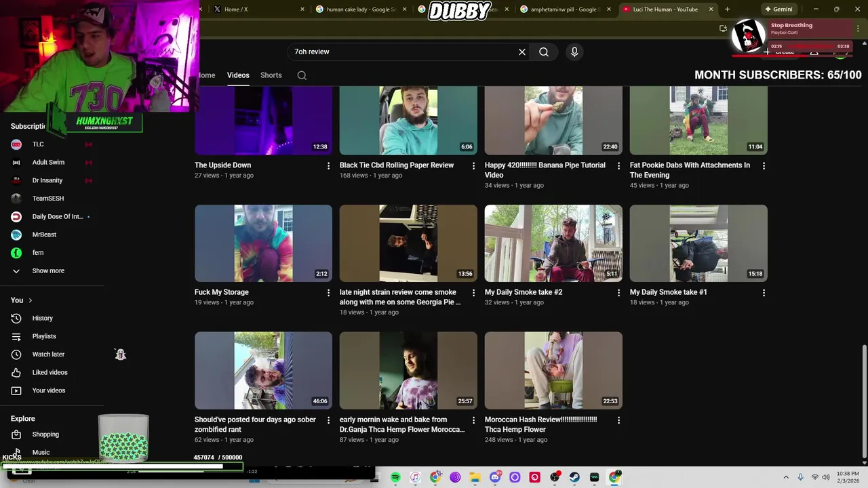The image size is (868, 488).
Task: Start voice search with microphone
Action: tap(574, 52)
